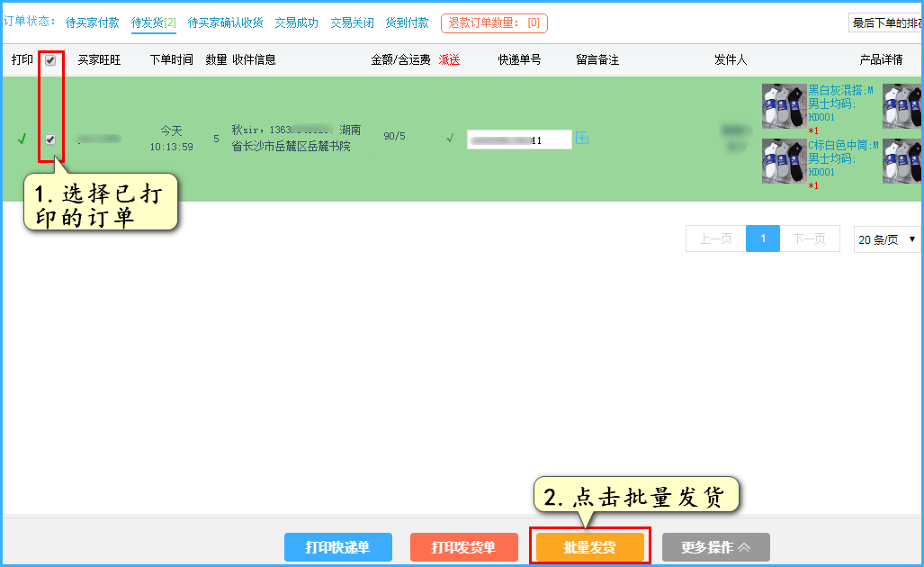
Task: Switch to the 待买家付款 tab
Action: click(x=92, y=22)
